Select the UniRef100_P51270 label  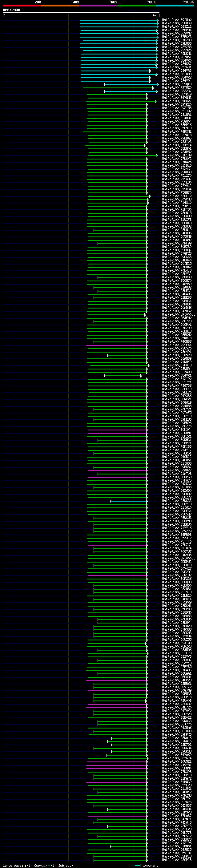pyautogui.click(x=176, y=176)
